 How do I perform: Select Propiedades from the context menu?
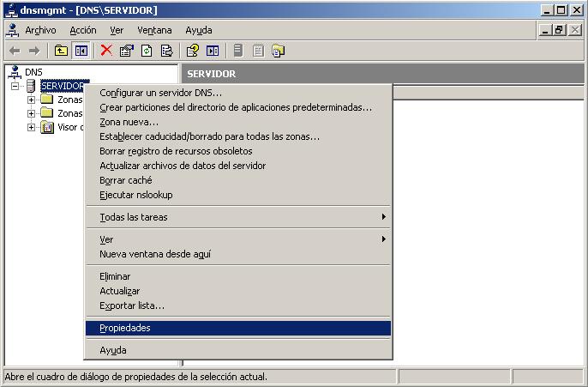point(125,328)
